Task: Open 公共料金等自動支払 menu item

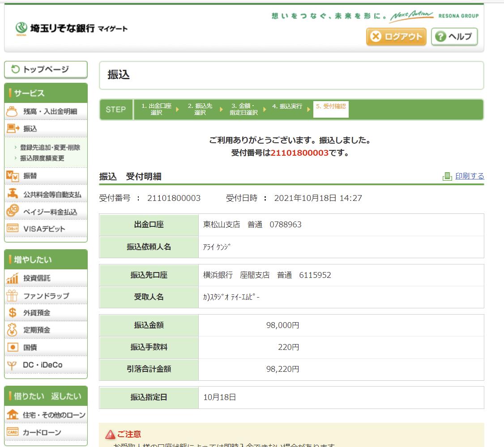Action: pos(52,195)
